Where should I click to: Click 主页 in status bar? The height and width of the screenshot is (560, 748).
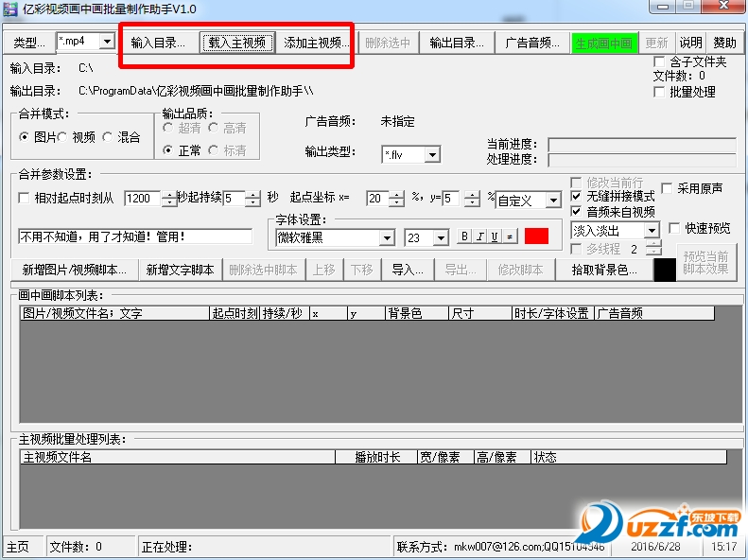pyautogui.click(x=24, y=547)
